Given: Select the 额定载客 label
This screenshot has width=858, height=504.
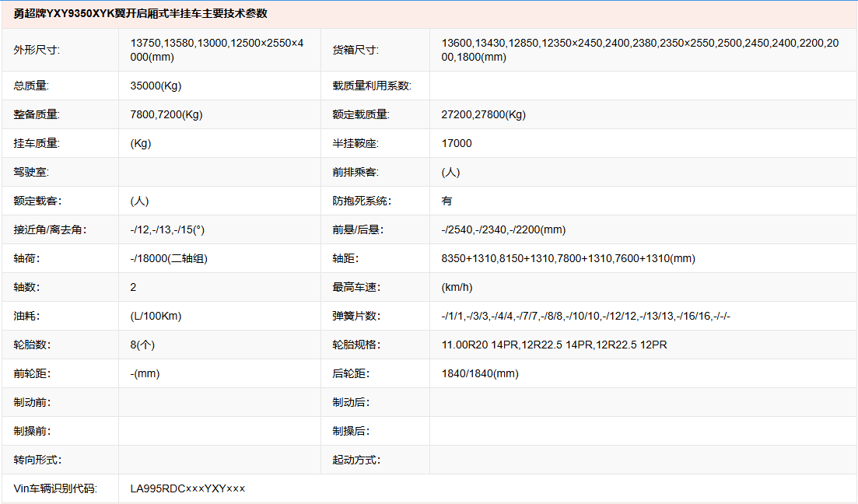Looking at the screenshot, I should [37, 201].
